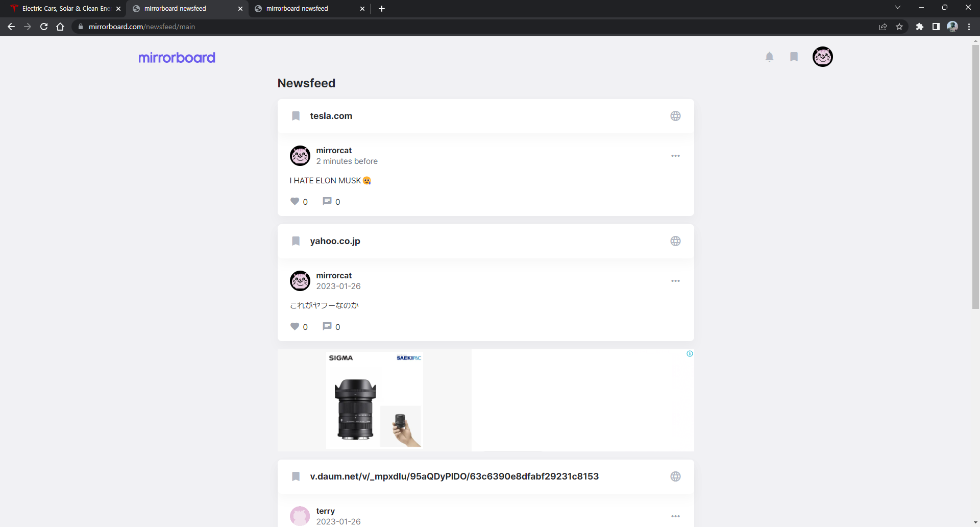This screenshot has width=980, height=527.
Task: Open the globe icon for yahoo.co.jp
Action: [x=675, y=241]
